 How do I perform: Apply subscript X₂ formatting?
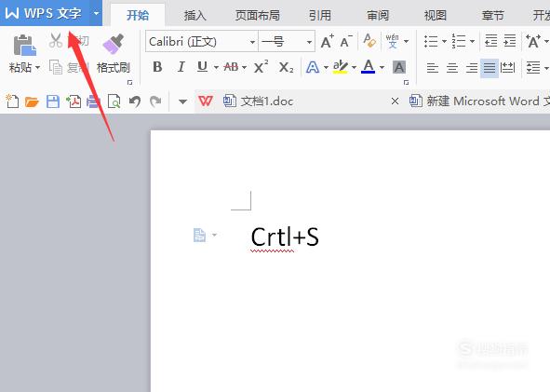pyautogui.click(x=287, y=67)
